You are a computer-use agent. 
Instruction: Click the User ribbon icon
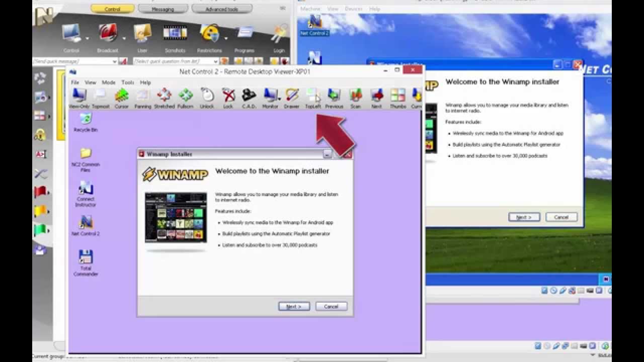[x=142, y=38]
